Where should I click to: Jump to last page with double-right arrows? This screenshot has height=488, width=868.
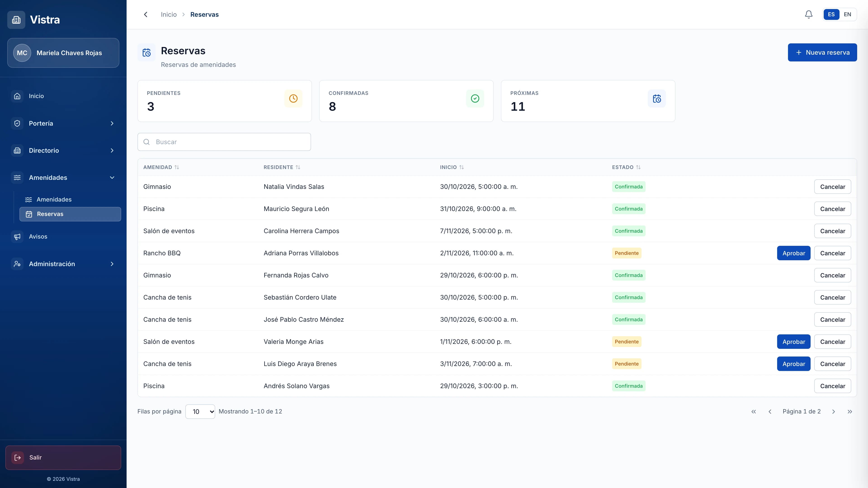[x=850, y=412]
